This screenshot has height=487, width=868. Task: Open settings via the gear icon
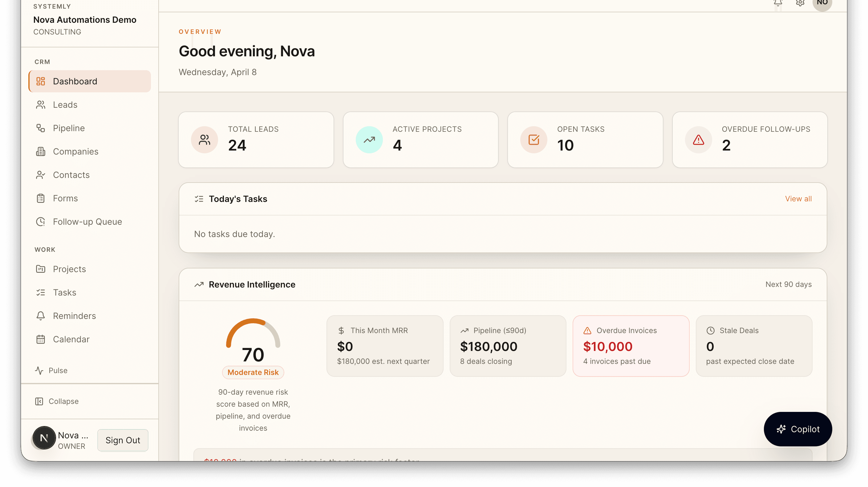coord(800,3)
